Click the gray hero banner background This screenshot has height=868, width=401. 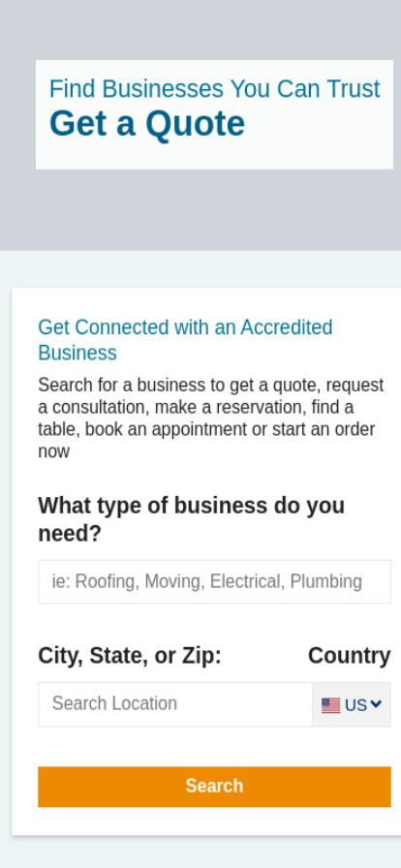(x=200, y=210)
